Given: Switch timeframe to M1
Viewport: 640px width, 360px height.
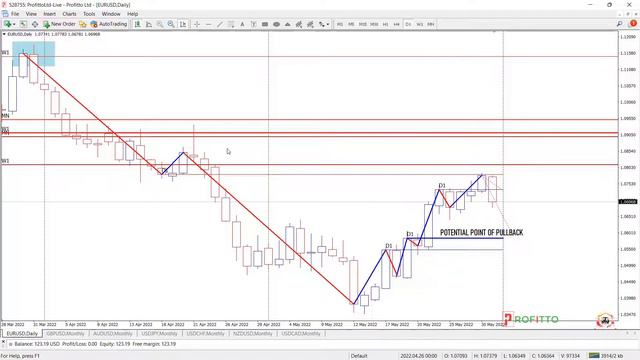Looking at the screenshot, I should (x=340, y=24).
